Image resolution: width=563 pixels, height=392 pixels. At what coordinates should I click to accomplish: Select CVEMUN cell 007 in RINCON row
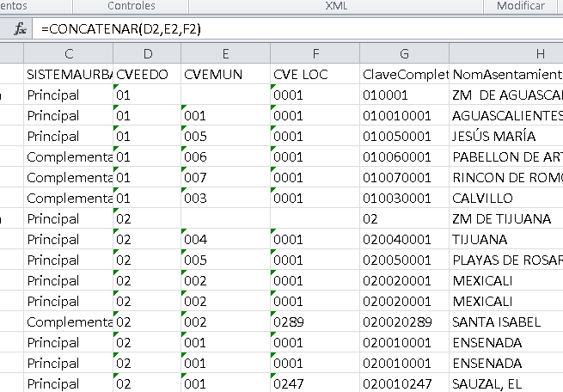coord(225,177)
